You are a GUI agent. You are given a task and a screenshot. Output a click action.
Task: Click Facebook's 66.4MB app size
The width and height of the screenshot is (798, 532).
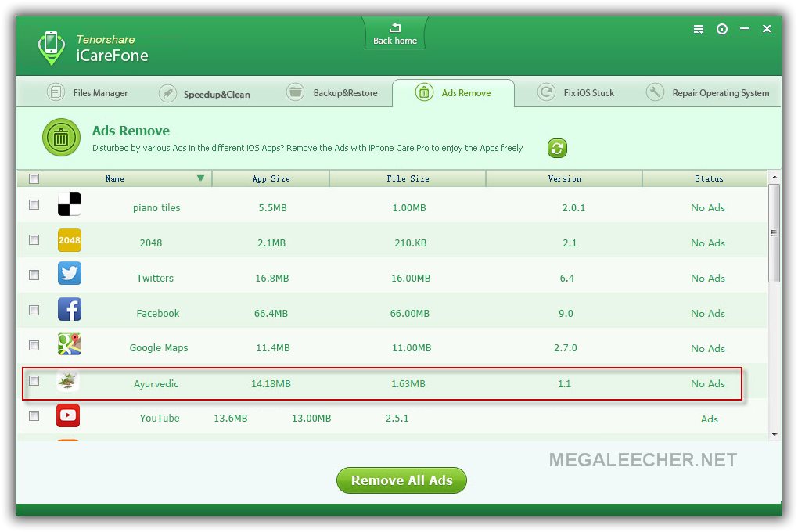click(x=271, y=313)
